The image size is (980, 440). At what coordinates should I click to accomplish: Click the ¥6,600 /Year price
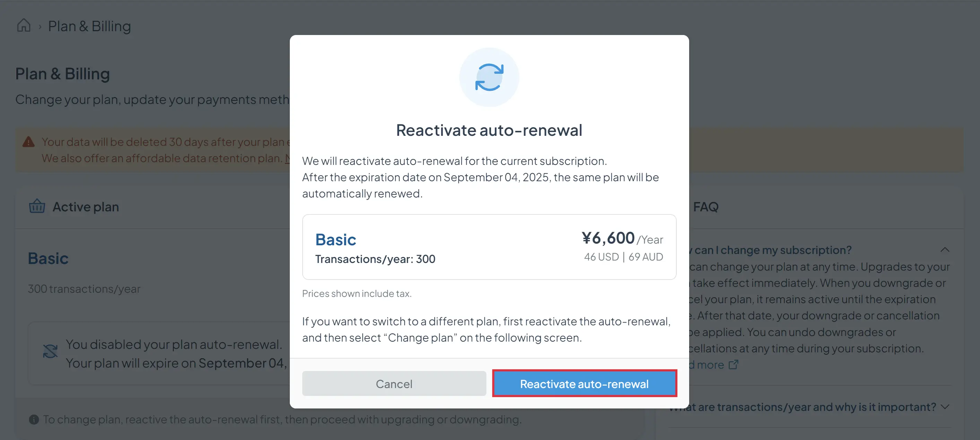click(622, 238)
